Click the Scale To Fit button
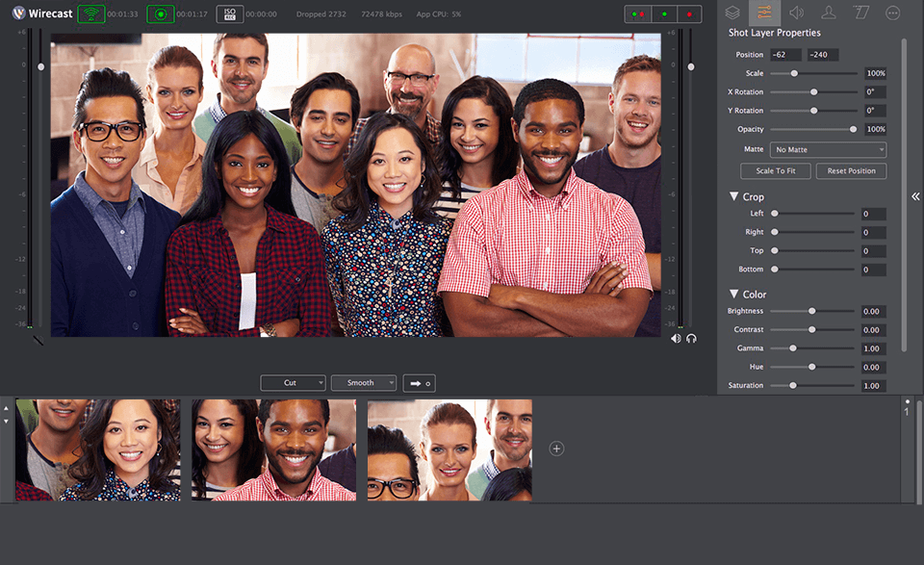Screen dimensions: 924x565 click(775, 170)
